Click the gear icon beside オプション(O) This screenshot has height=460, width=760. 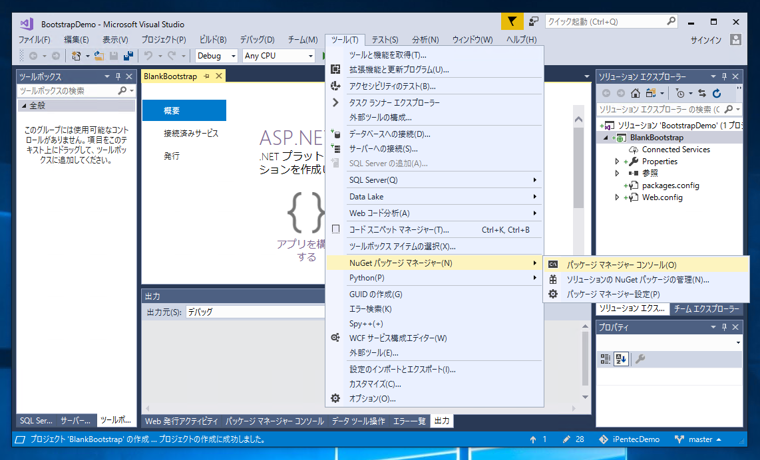335,398
